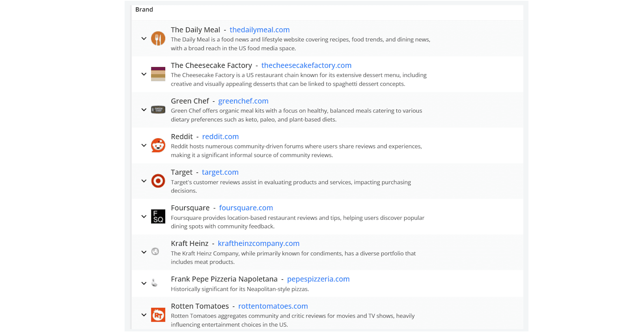The image size is (644, 333).
Task: Open the pepespizzeria.com link
Action: click(318, 279)
